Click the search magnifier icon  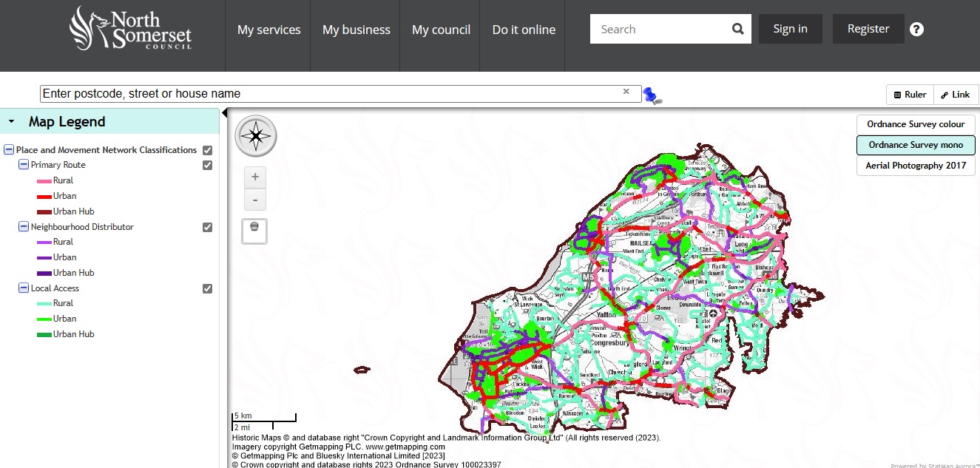737,30
